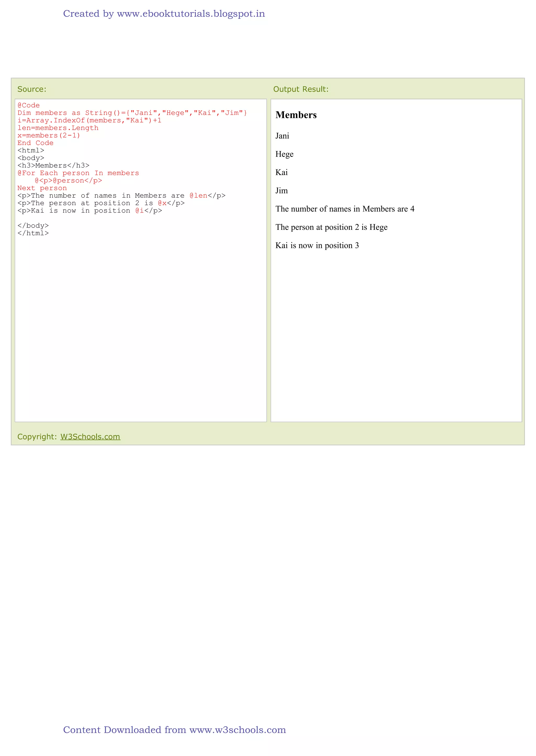Image resolution: width=536 pixels, height=756 pixels.
Task: Click the closing '</html>' tag line
Action: 33,233
